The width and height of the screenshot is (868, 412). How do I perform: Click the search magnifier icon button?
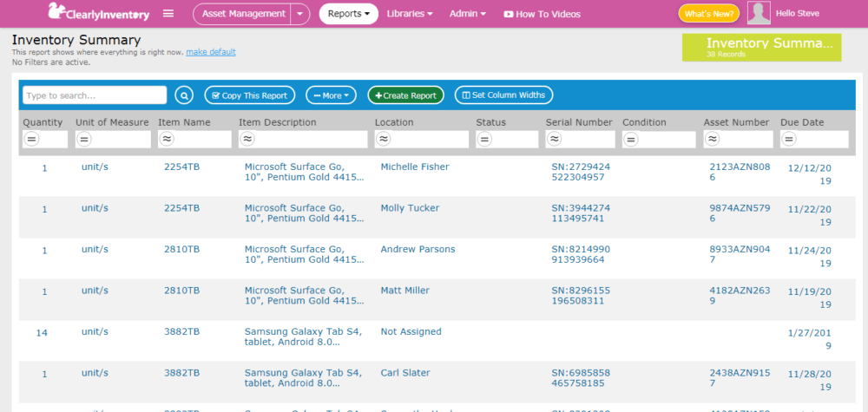(184, 95)
